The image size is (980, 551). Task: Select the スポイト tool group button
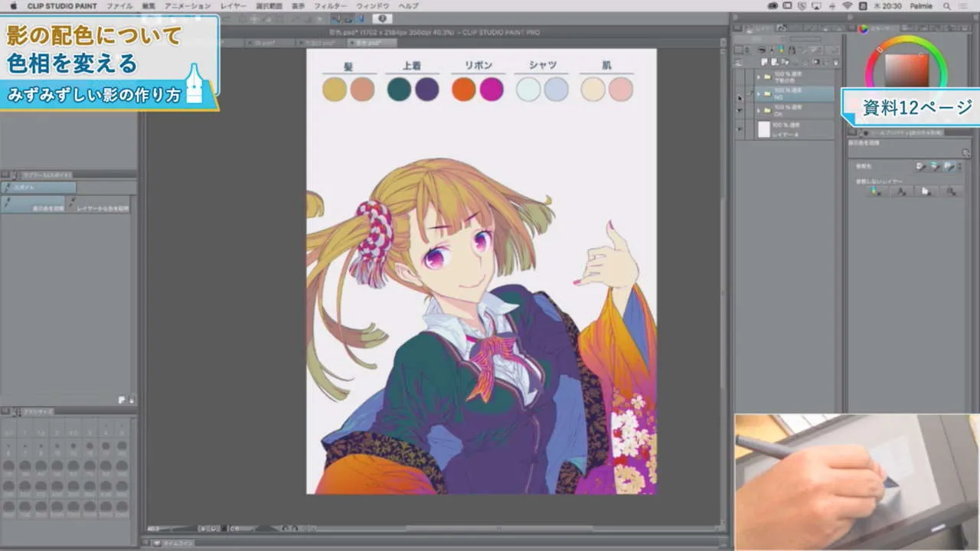(38, 187)
